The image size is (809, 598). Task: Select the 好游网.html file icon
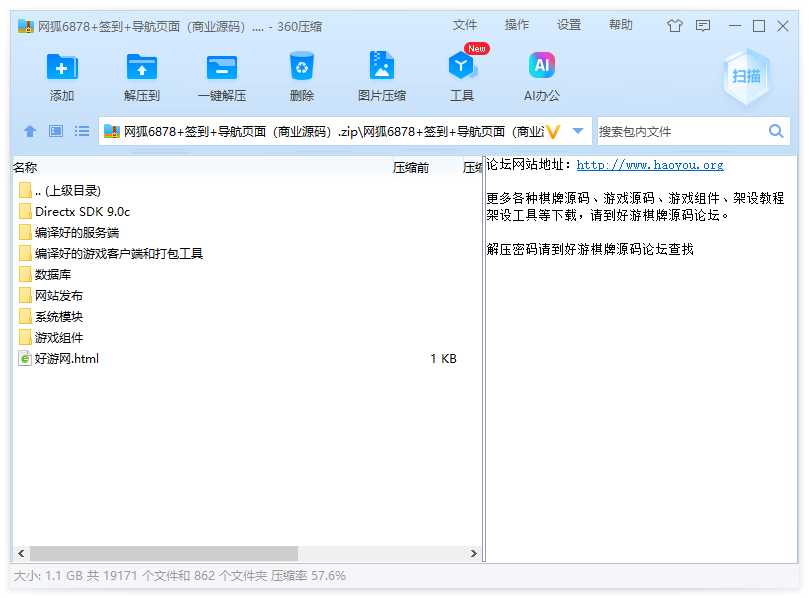tap(25, 359)
